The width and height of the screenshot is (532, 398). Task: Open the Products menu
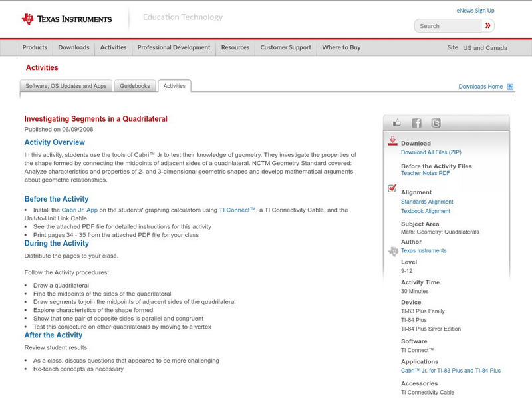(x=35, y=47)
